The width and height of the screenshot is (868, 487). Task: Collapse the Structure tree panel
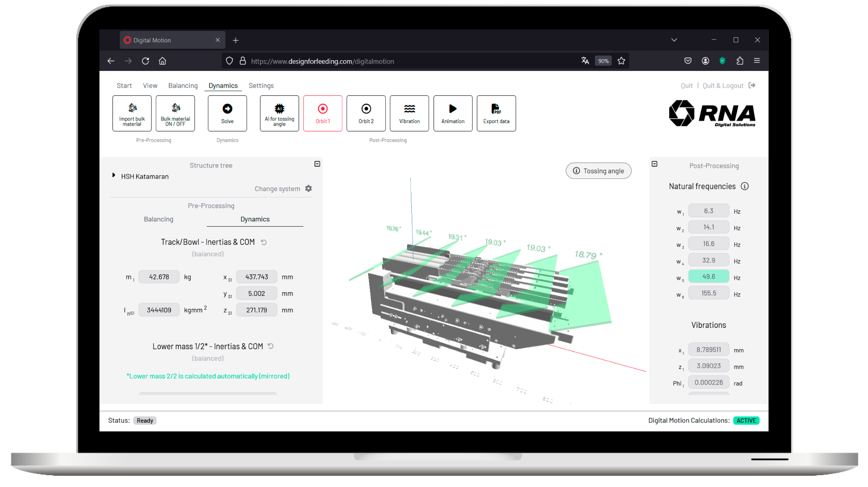click(317, 164)
